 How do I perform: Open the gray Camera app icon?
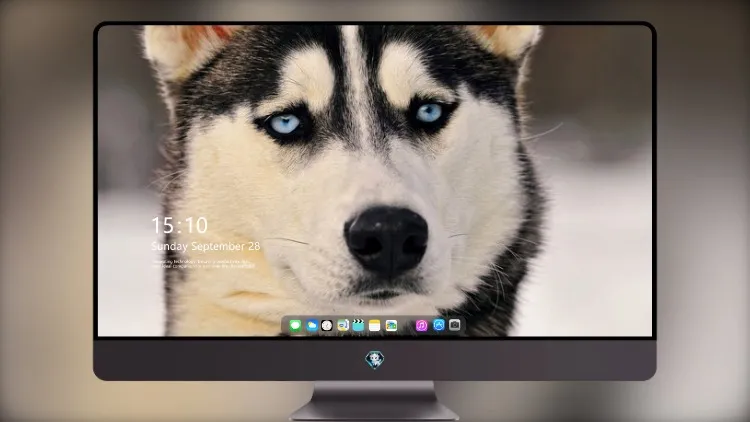click(x=455, y=325)
